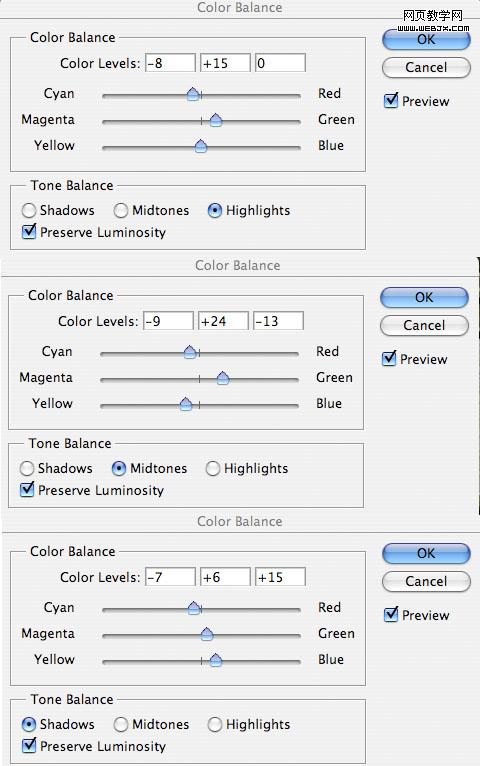This screenshot has width=480, height=766.
Task: Click Yellow-Blue slider handle in the bottom dialog
Action: 215,660
